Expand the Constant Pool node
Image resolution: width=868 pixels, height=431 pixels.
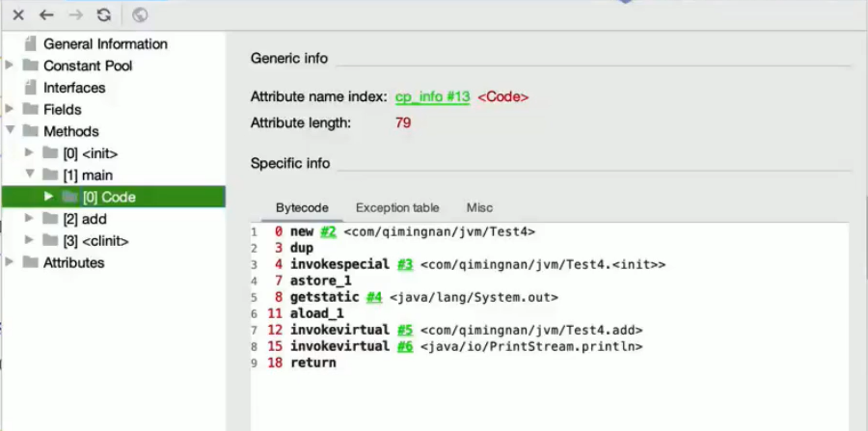click(x=10, y=66)
